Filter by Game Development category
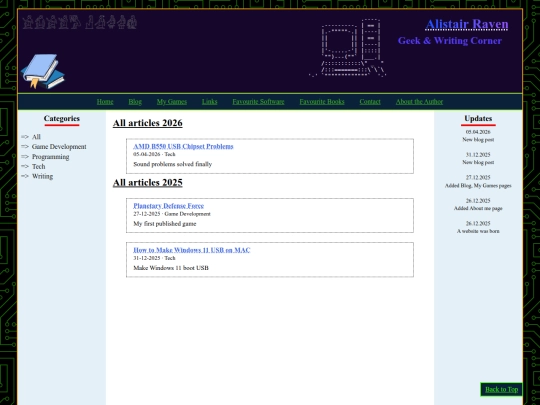Viewport: 540px width, 405px height. (59, 147)
